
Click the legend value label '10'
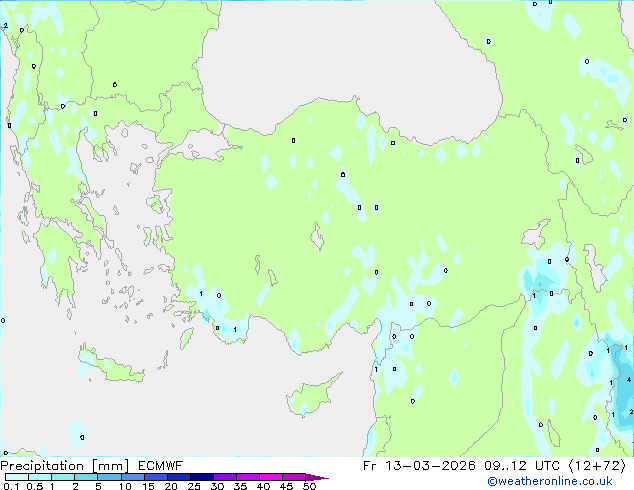[x=125, y=486]
